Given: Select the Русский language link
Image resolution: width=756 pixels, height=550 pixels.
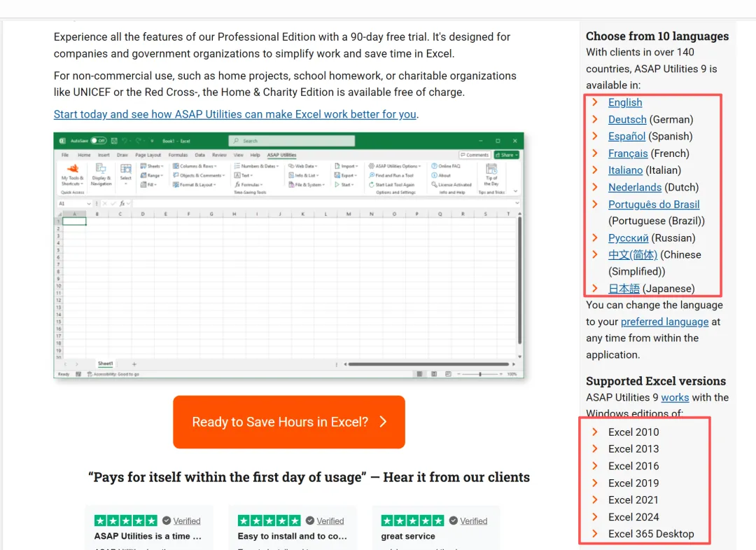Looking at the screenshot, I should point(628,238).
